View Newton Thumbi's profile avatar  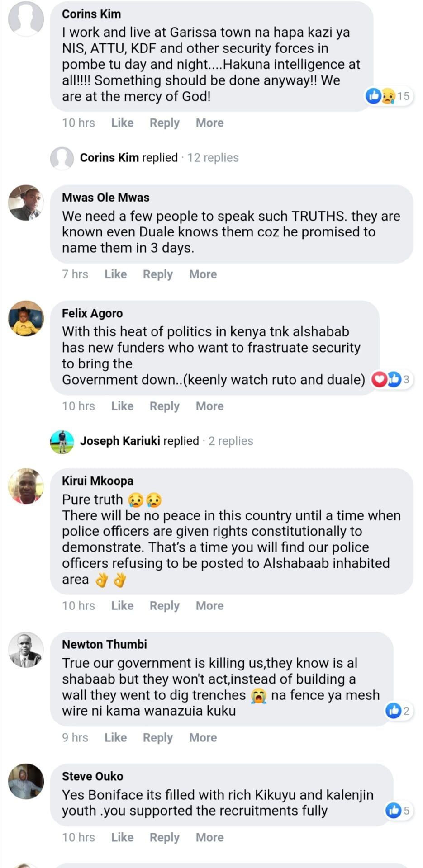(26, 650)
